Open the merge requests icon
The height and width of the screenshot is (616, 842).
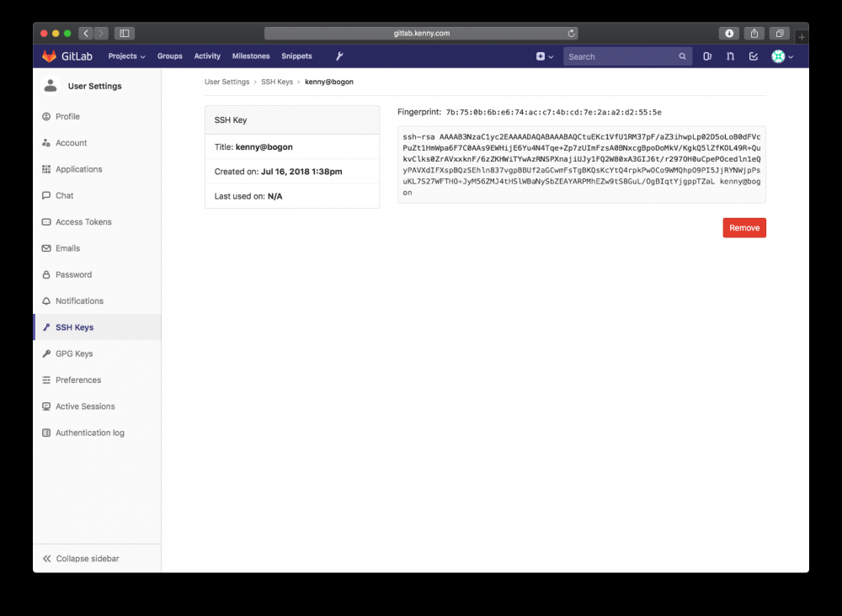[730, 56]
